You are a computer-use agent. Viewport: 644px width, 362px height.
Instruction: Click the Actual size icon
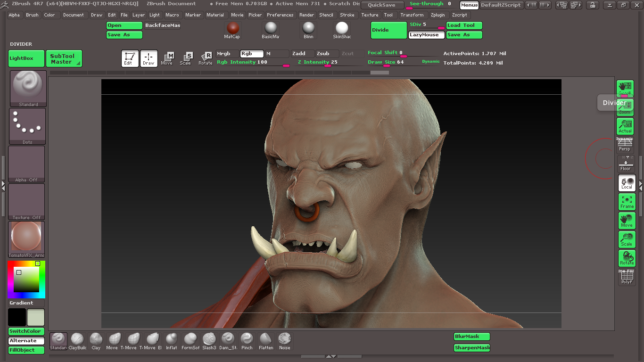click(x=626, y=126)
